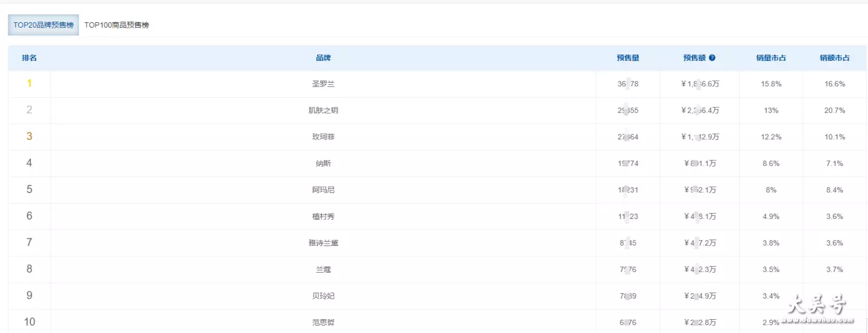This screenshot has height=333, width=868.
Task: Click 阿玛尼 revenue share 8.4%
Action: click(835, 190)
